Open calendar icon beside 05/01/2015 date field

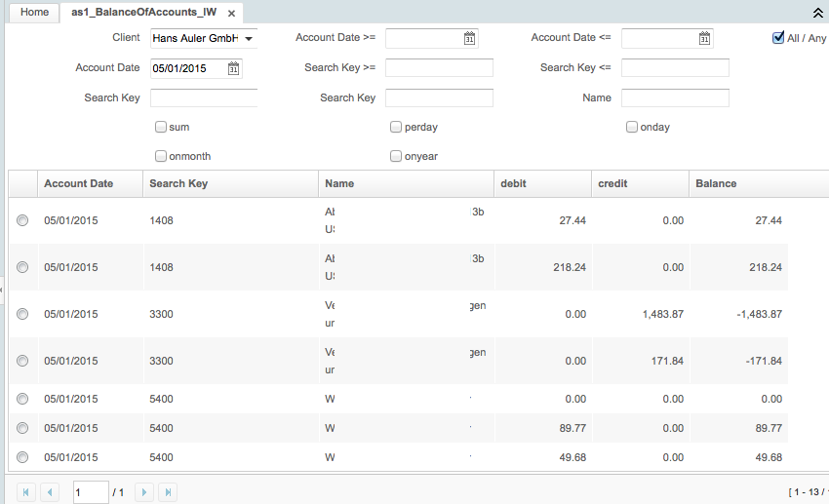click(233, 68)
